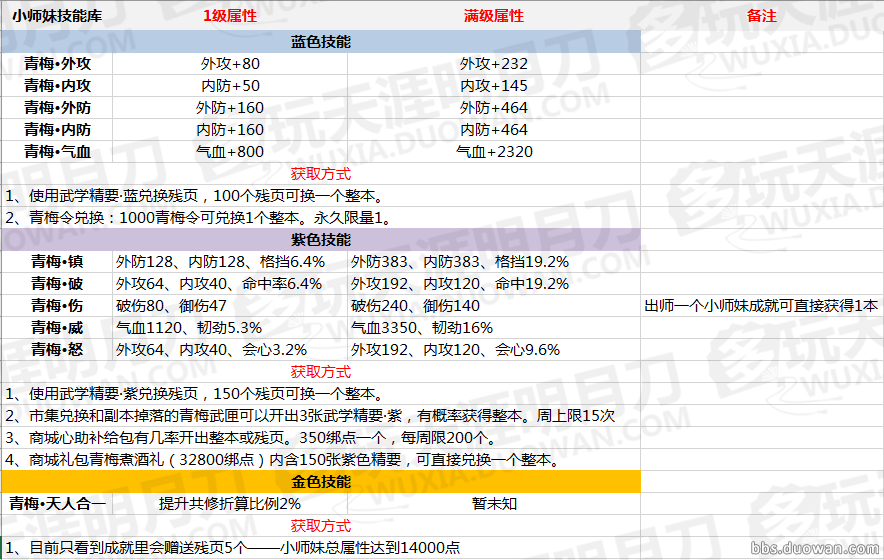
Task: Select the 青梅•天人合一 skill name cell
Action: point(57,504)
